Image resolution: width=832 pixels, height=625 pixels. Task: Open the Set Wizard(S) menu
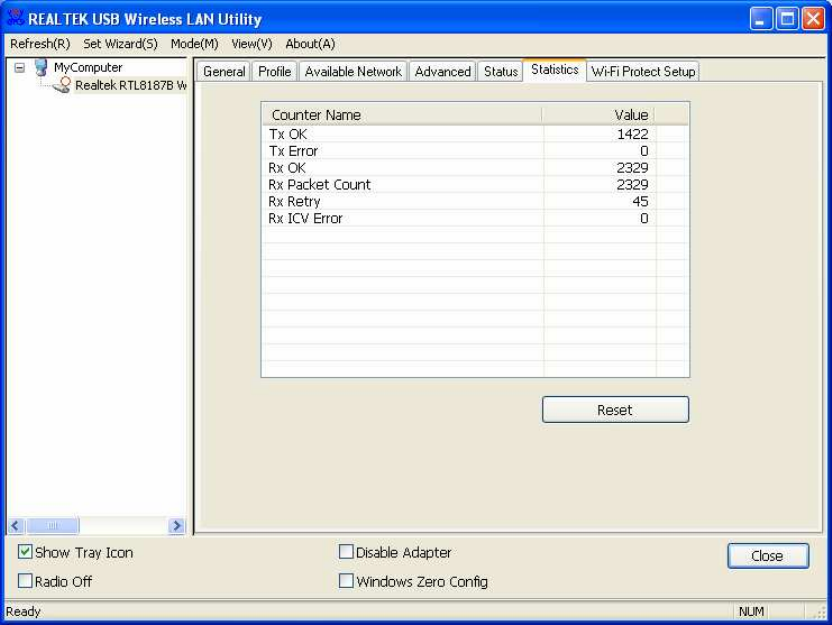(120, 44)
